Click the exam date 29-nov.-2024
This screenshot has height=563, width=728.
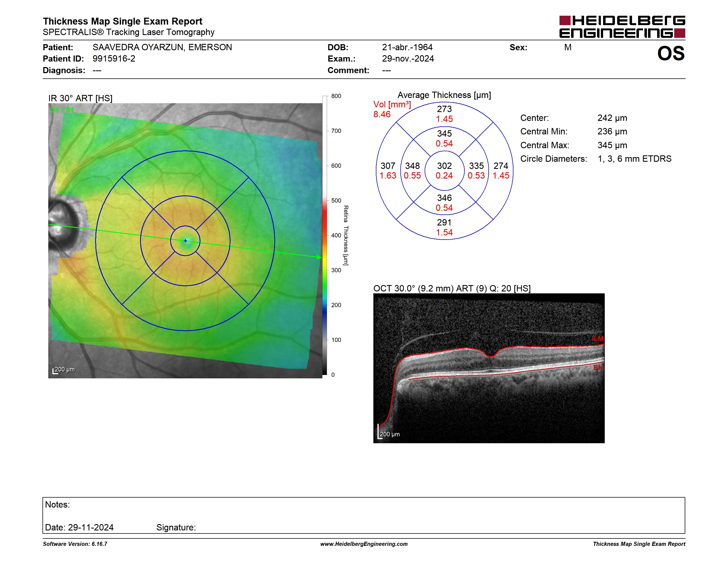click(x=408, y=59)
